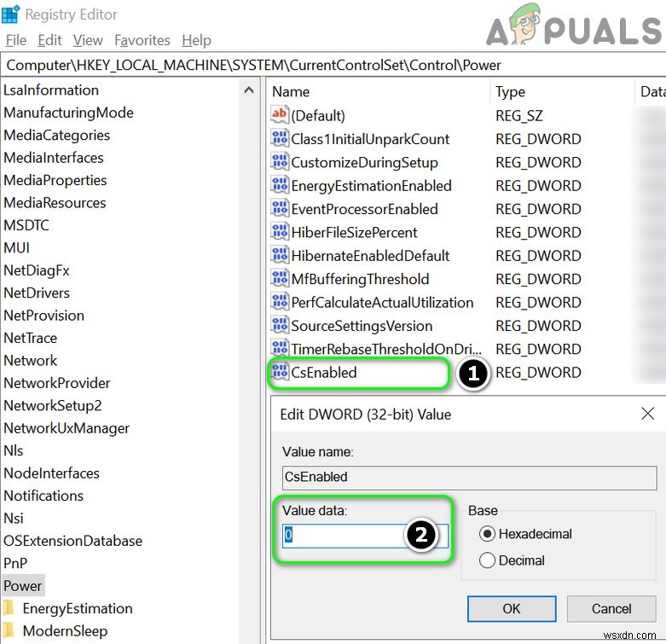This screenshot has height=644, width=666.
Task: Select the NetTrace key
Action: click(30, 338)
